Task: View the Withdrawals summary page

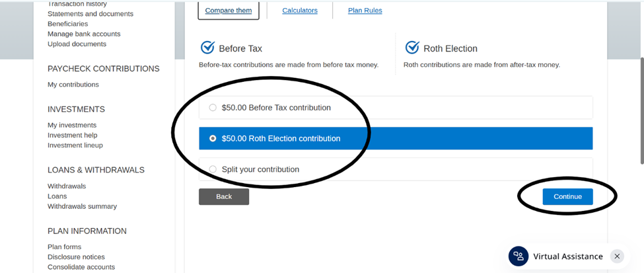Action: 82,206
